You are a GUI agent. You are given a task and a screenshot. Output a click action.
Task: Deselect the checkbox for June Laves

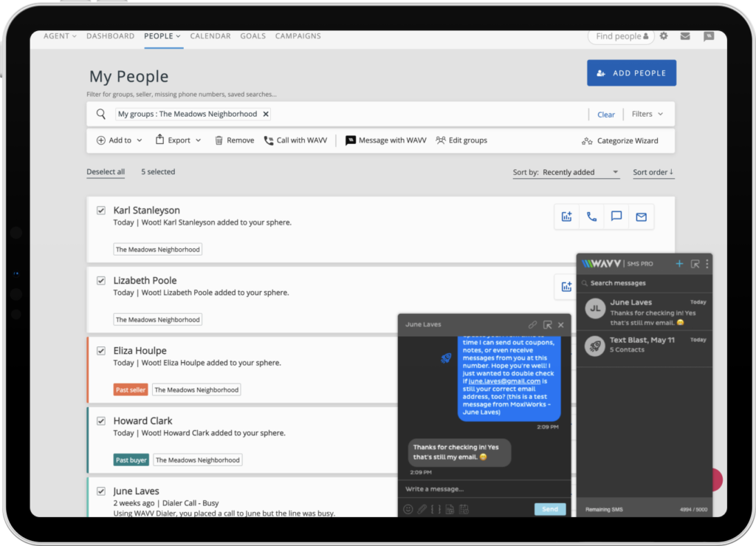point(101,491)
